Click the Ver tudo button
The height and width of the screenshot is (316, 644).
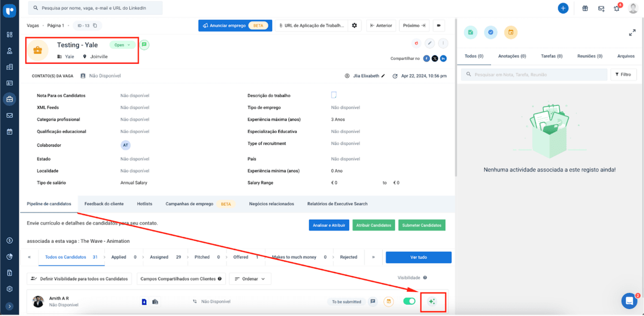[419, 257]
